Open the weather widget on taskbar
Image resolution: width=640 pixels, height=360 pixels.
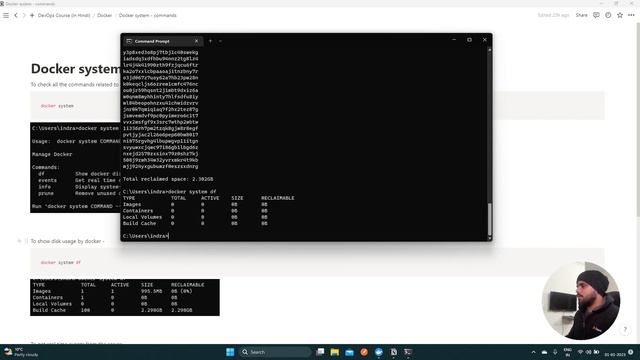[20, 352]
